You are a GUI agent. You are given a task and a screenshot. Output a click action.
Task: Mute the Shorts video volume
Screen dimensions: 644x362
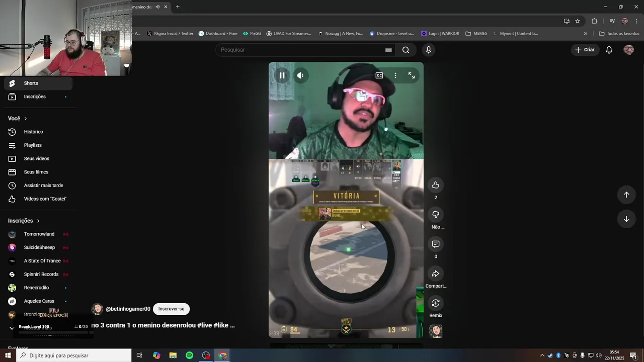(300, 75)
